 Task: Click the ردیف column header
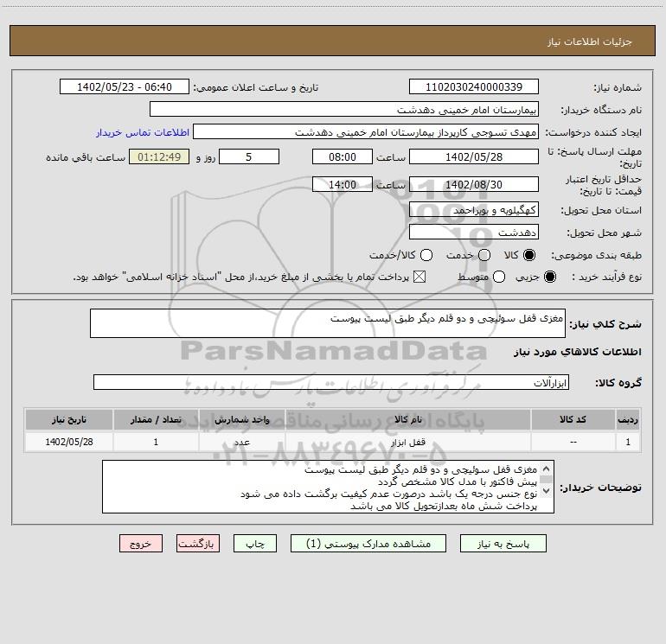point(628,419)
